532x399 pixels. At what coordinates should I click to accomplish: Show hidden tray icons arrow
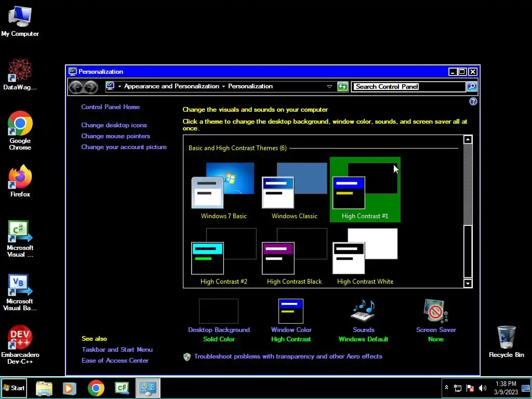pyautogui.click(x=446, y=388)
